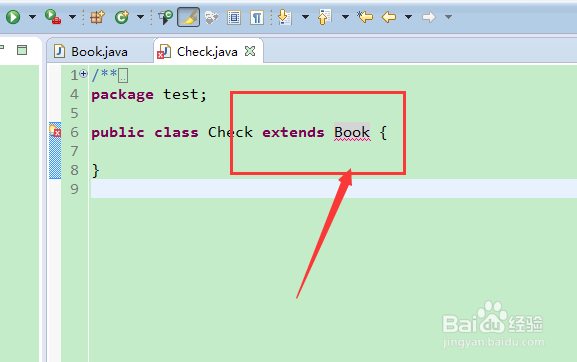Click the extends keyword on line 6
Screen dimensions: 577x362
point(293,132)
